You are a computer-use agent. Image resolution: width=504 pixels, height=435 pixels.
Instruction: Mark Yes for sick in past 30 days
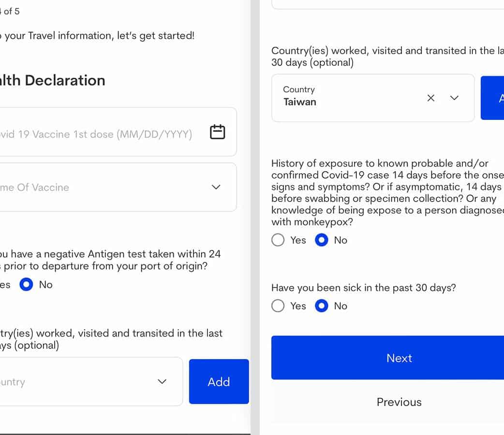(x=278, y=306)
